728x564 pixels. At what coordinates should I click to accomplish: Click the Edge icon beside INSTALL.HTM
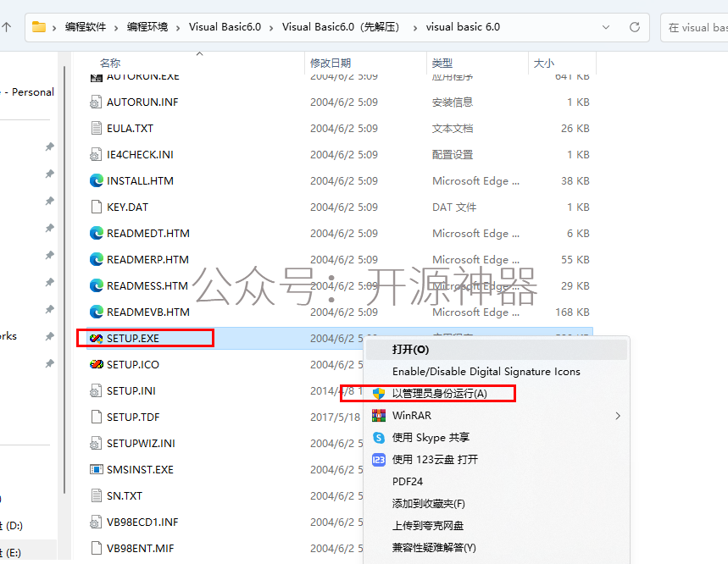point(96,180)
